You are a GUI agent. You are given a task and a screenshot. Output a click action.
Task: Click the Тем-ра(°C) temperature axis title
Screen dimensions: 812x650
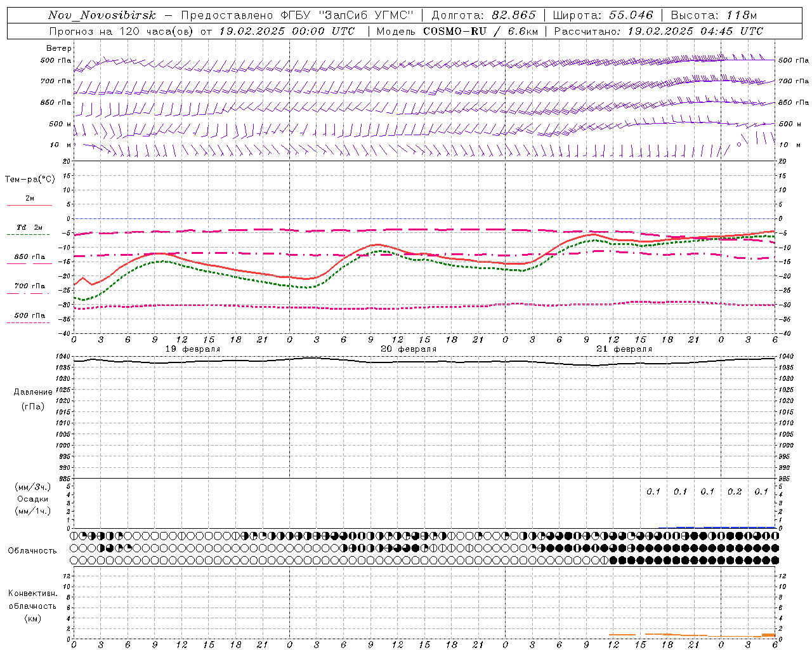(x=30, y=180)
